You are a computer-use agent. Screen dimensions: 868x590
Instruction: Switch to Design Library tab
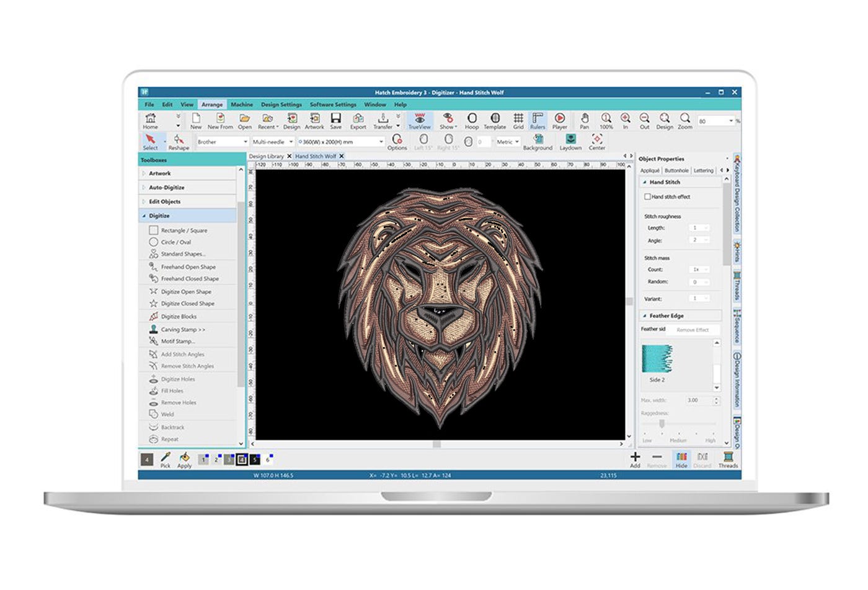(267, 156)
